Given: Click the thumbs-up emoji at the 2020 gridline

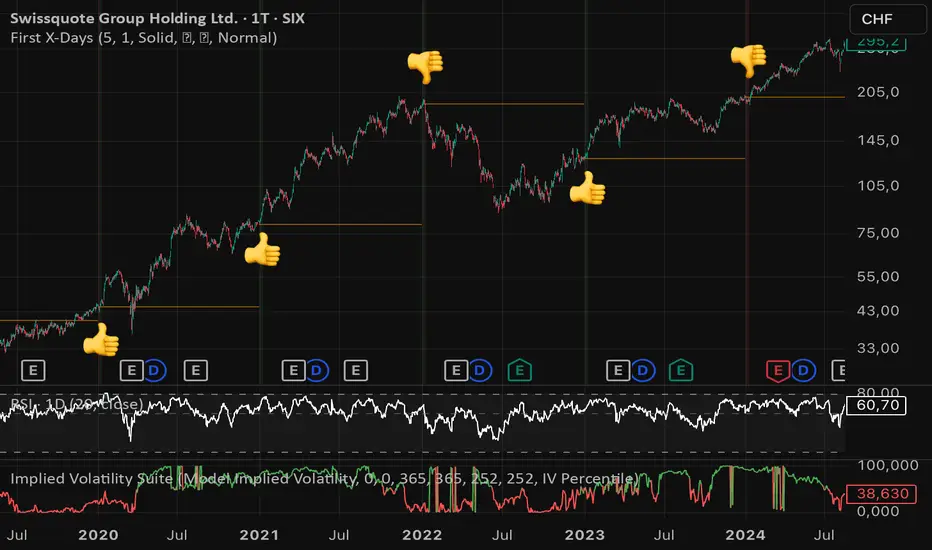Looking at the screenshot, I should pyautogui.click(x=101, y=340).
